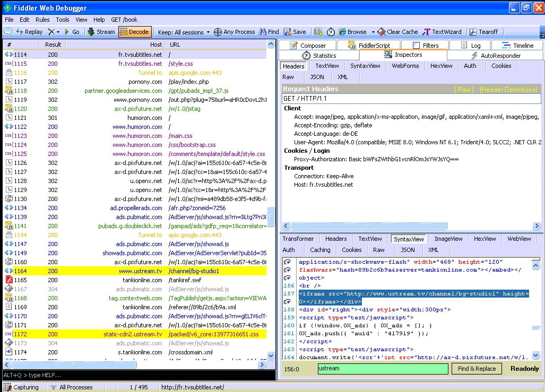Select session 1165 tankref.swf flash icon
545x392 pixels.
[8, 280]
